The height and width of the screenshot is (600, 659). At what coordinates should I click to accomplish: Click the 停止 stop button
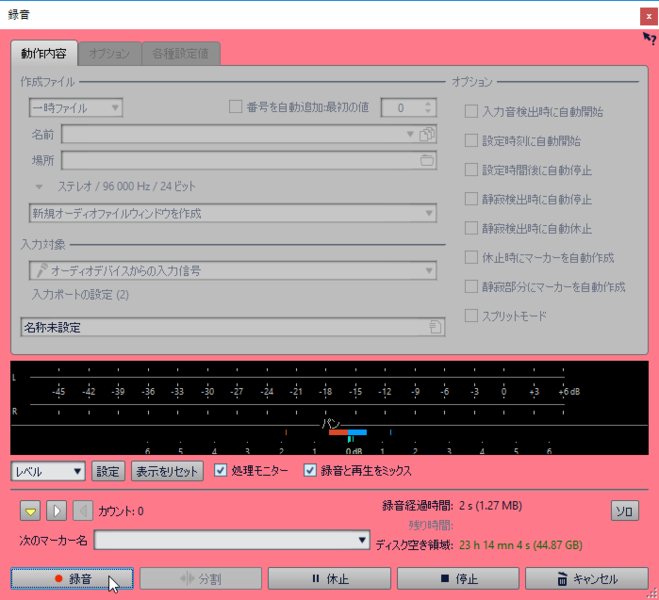458,579
